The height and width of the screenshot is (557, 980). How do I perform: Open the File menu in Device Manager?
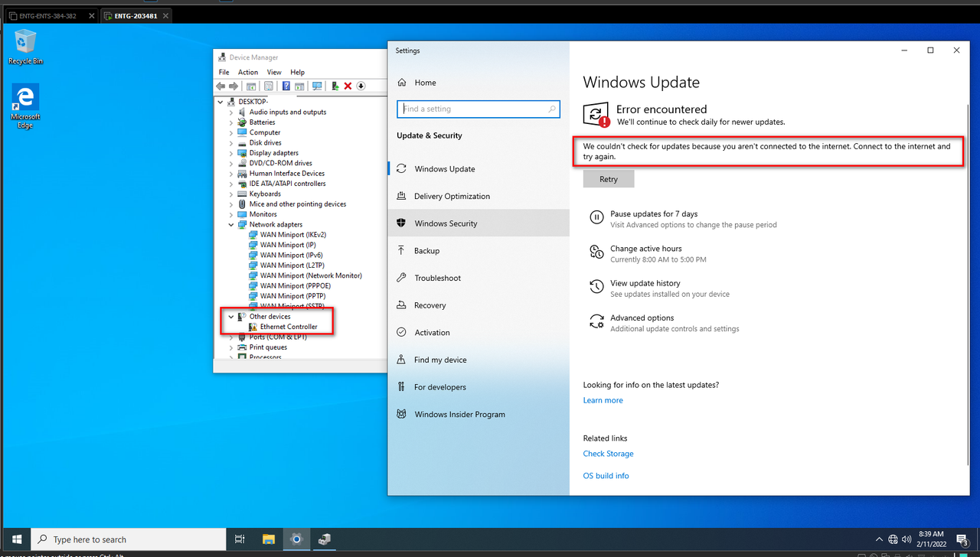click(x=224, y=73)
